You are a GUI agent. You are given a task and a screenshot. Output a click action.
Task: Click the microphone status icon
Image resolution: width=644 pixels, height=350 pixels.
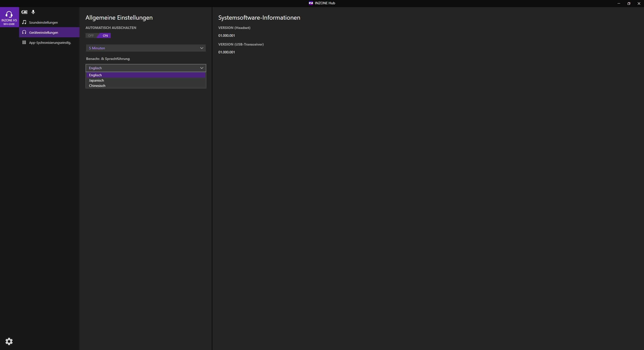(33, 12)
